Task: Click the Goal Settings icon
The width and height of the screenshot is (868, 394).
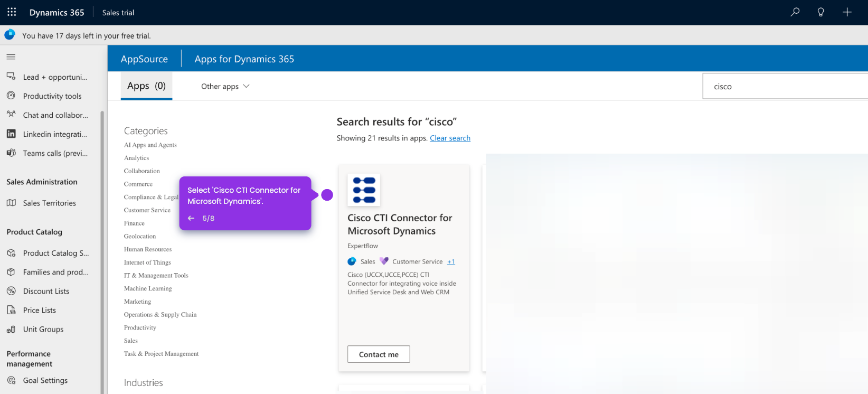Action: click(11, 380)
